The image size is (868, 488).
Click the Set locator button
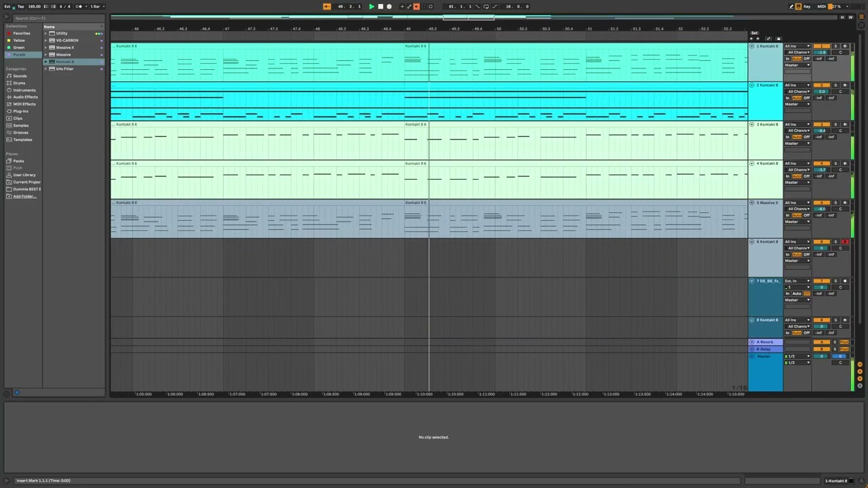tap(754, 33)
